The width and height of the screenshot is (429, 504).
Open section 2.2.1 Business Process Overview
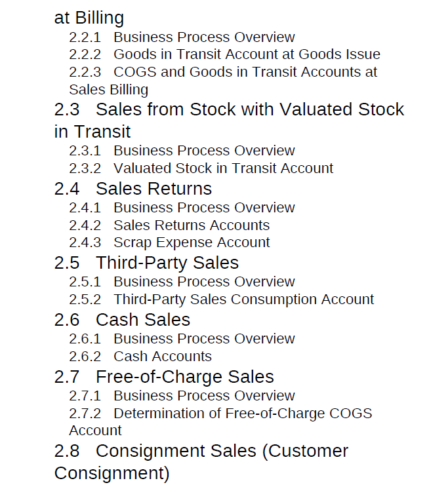(182, 37)
